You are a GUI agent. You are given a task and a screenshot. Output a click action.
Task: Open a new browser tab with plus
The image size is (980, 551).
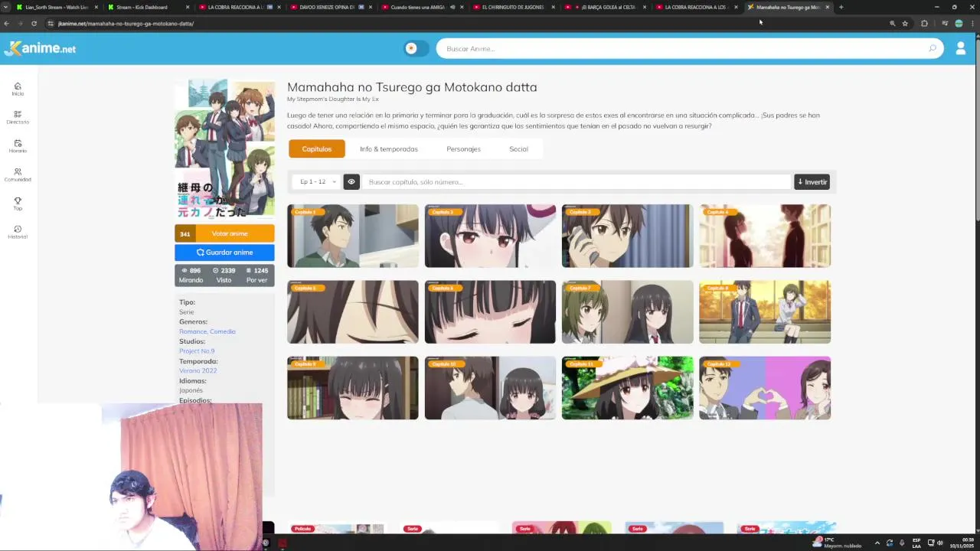(841, 7)
